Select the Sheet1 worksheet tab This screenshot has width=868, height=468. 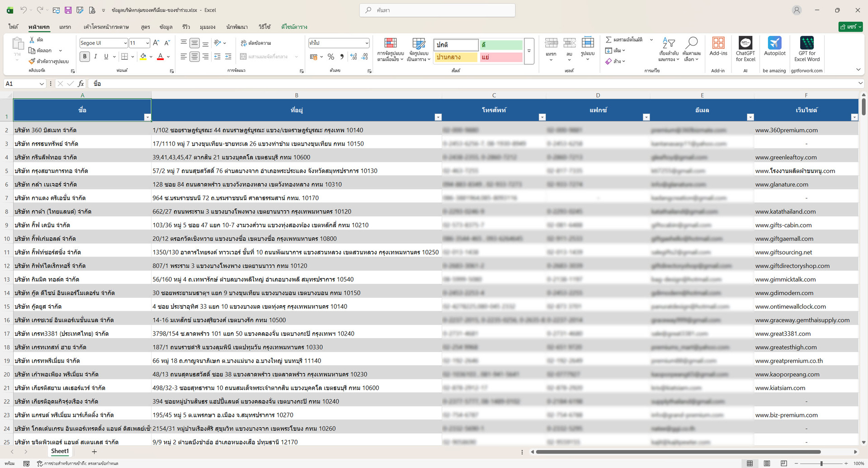tap(60, 451)
